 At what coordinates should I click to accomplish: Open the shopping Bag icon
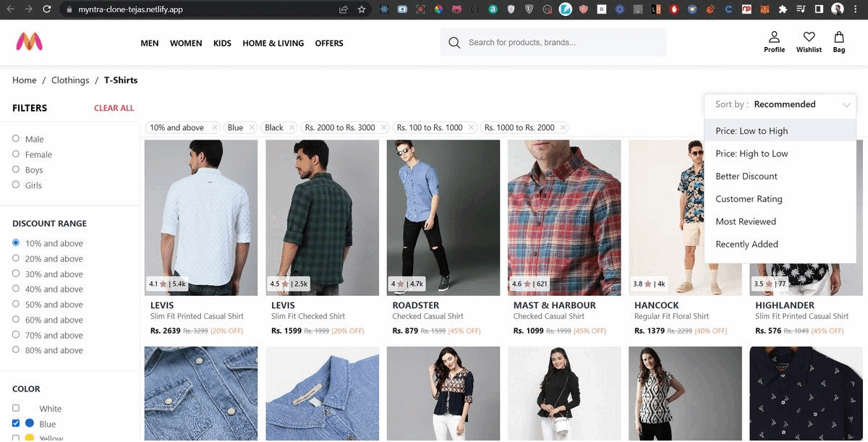839,37
